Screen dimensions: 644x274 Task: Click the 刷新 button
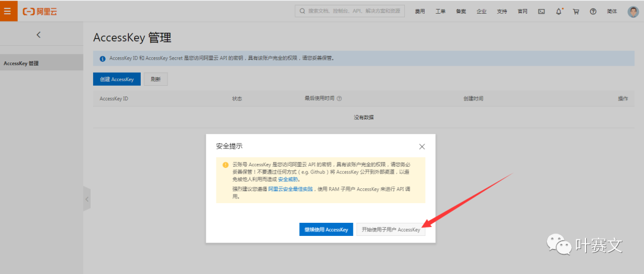click(156, 80)
